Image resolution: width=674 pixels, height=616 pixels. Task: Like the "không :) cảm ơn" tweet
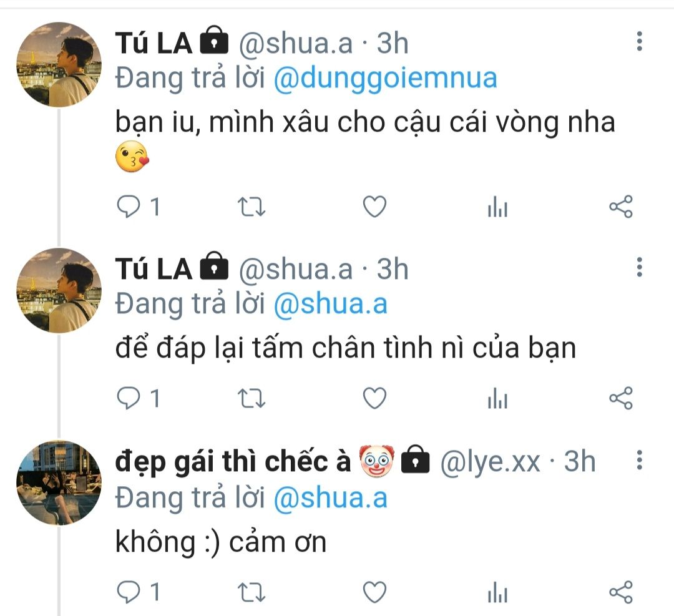click(374, 591)
